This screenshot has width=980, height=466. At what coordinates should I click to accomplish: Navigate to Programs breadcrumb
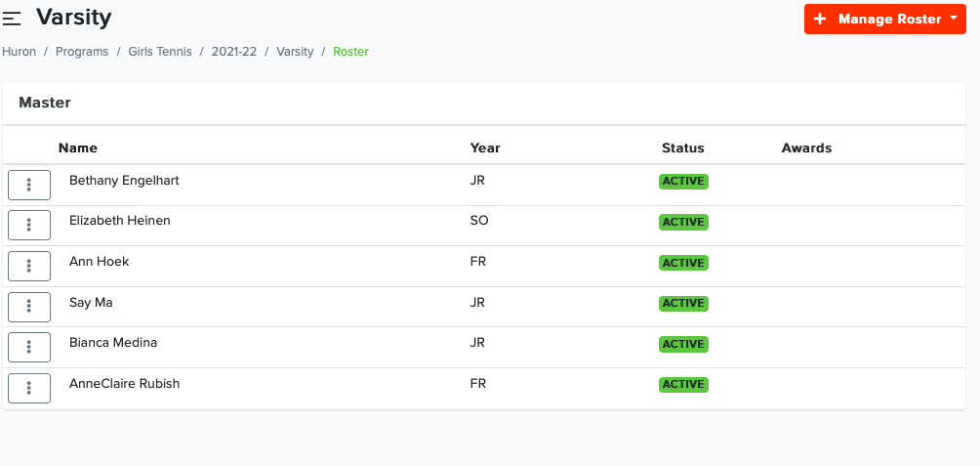click(82, 52)
